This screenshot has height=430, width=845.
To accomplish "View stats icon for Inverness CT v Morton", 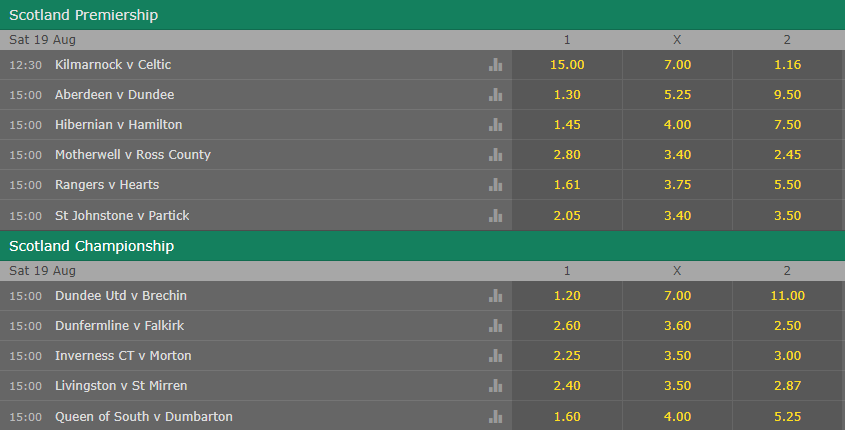I will click(495, 356).
